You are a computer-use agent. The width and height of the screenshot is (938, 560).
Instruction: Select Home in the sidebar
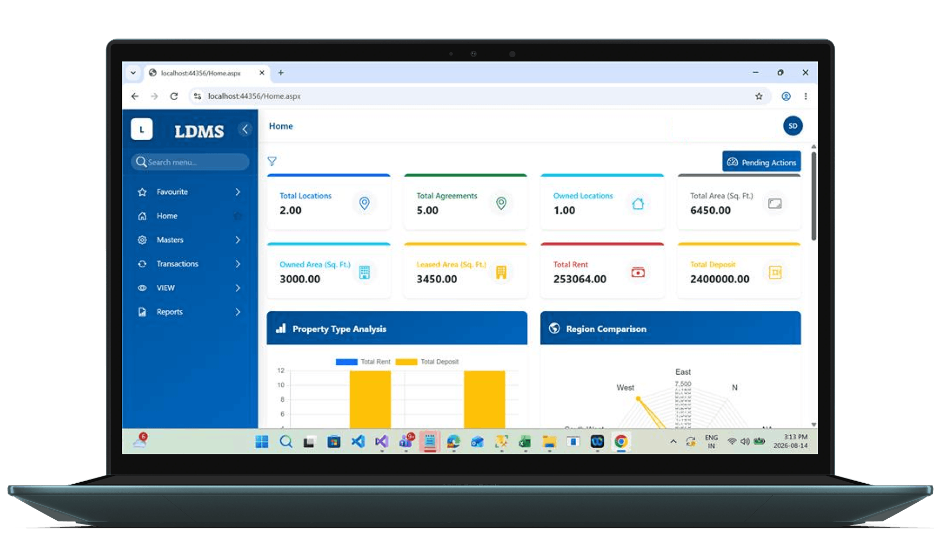(x=190, y=216)
